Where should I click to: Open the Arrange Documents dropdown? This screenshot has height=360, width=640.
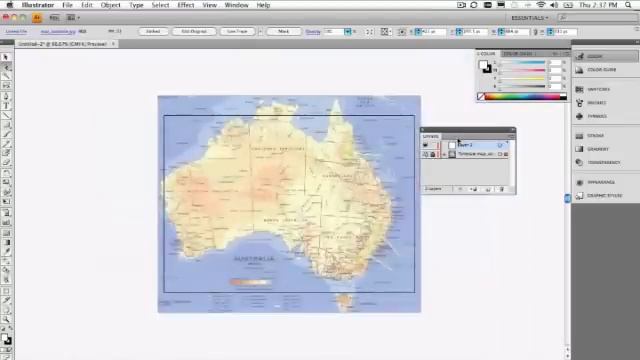tap(73, 18)
